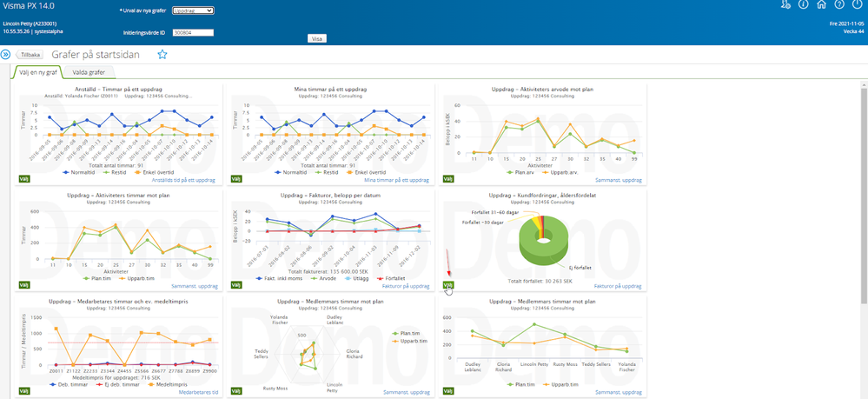Open Urval av nya grafer dropdown

click(193, 10)
